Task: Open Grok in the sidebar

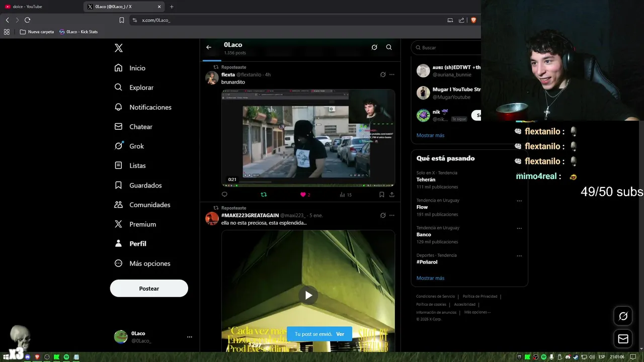Action: (x=129, y=146)
